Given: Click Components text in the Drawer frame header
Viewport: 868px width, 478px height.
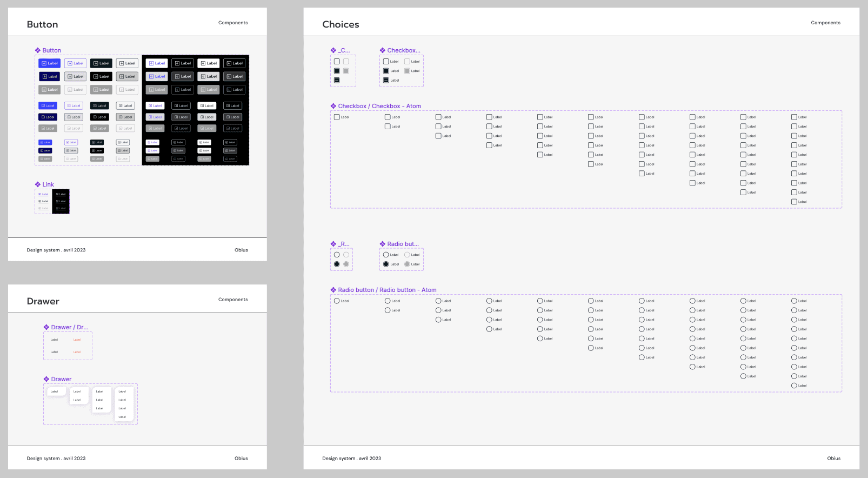Looking at the screenshot, I should point(233,300).
